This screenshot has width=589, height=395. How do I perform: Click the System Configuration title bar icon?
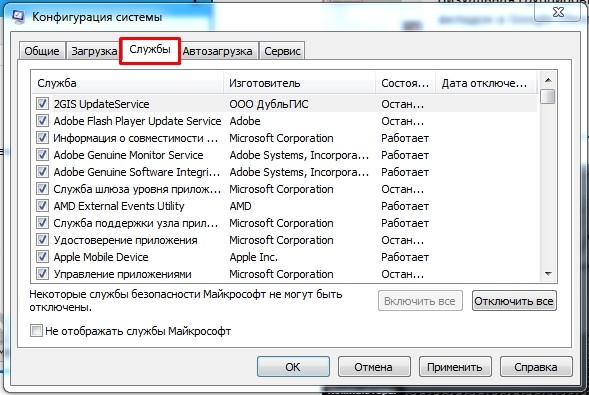[17, 17]
